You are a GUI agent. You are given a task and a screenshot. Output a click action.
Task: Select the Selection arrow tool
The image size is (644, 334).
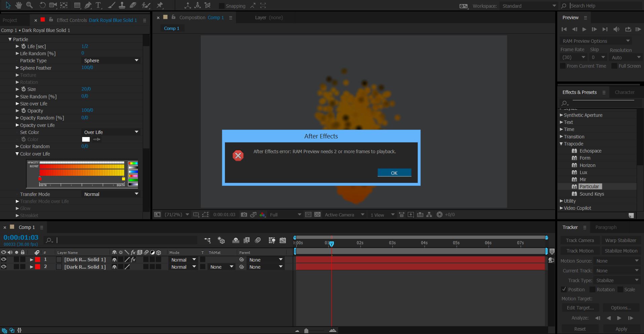(8, 5)
